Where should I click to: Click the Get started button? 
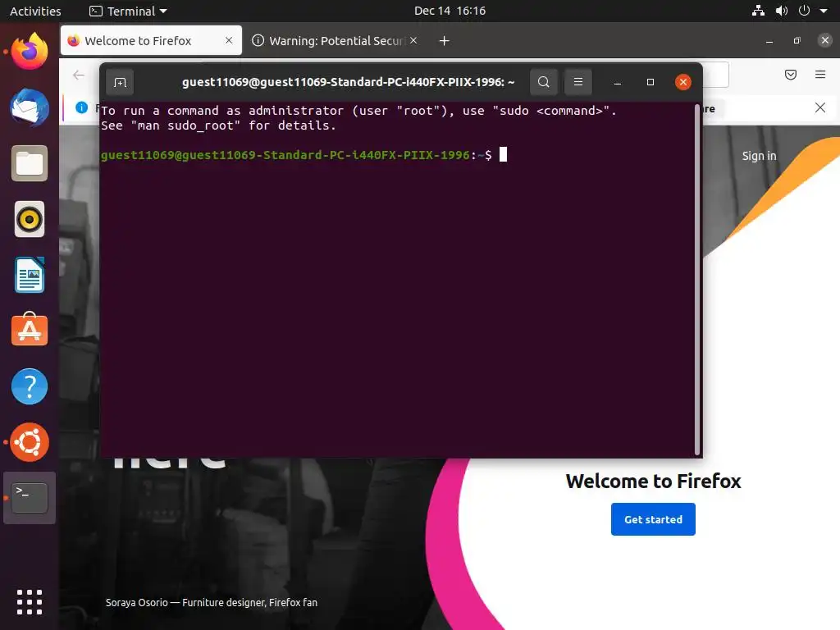(653, 519)
